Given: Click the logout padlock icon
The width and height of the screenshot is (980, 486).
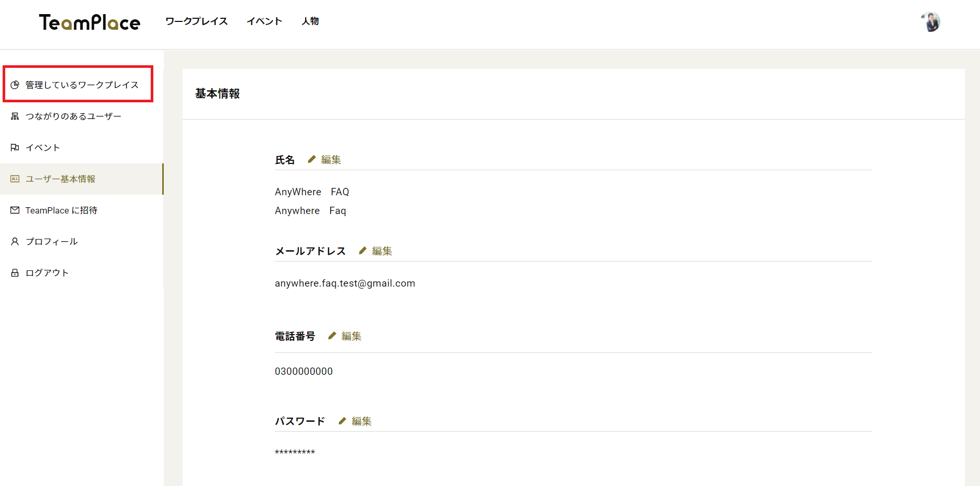Looking at the screenshot, I should [15, 273].
